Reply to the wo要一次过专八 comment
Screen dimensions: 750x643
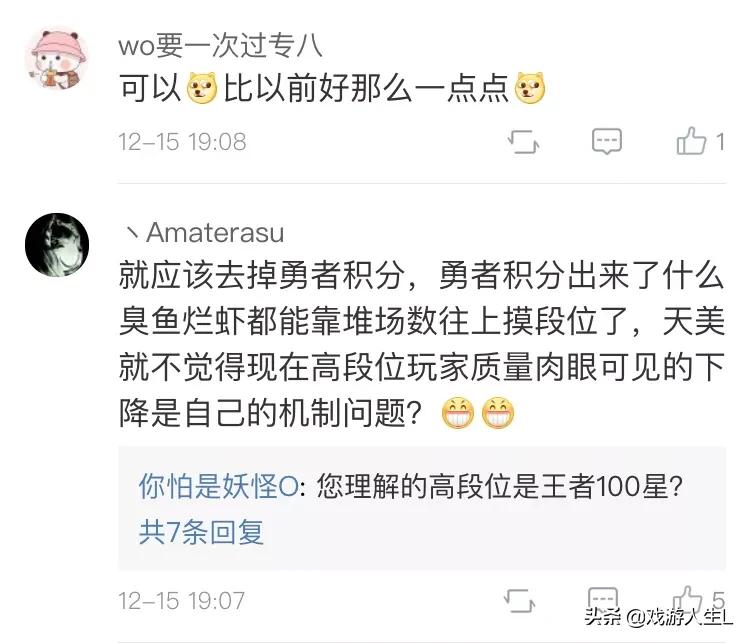pos(607,141)
